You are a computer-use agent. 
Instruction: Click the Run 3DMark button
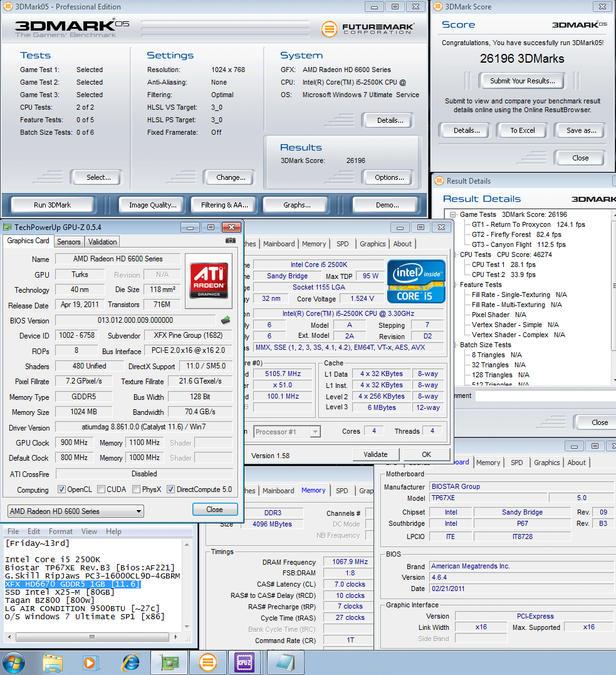click(53, 205)
